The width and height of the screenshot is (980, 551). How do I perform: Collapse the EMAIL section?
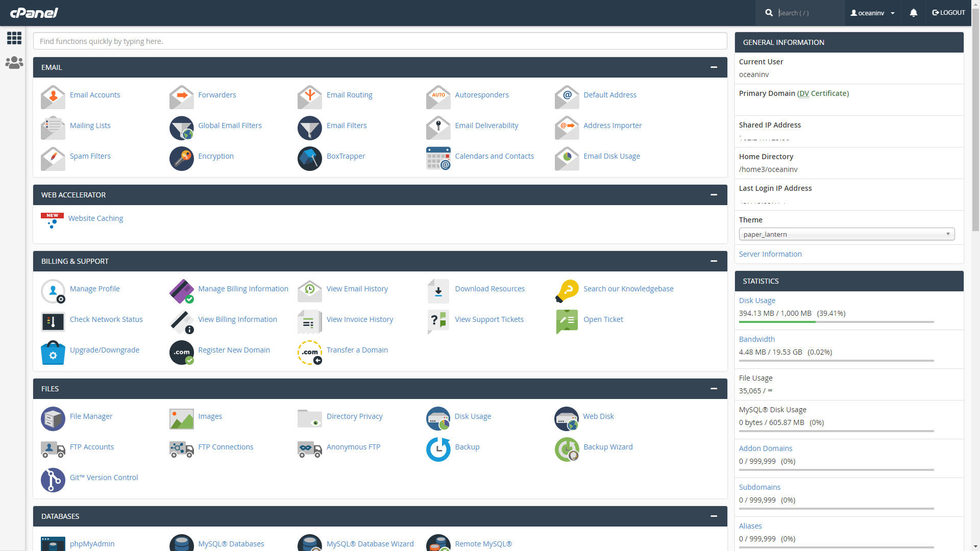pyautogui.click(x=714, y=67)
